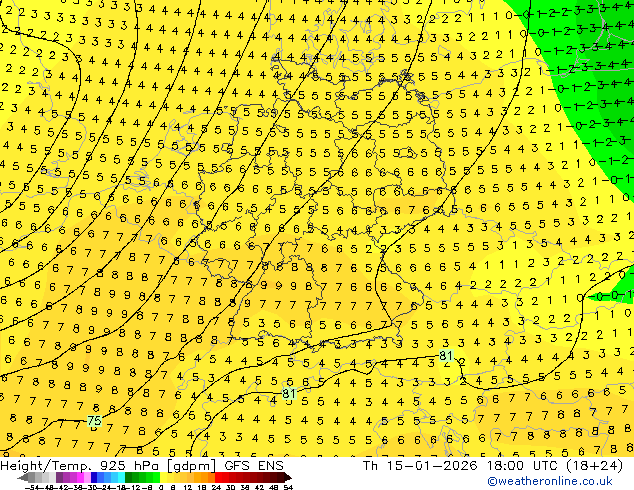Click the 24 value under color legend
This screenshot has height=490, width=634.
click(x=216, y=487)
